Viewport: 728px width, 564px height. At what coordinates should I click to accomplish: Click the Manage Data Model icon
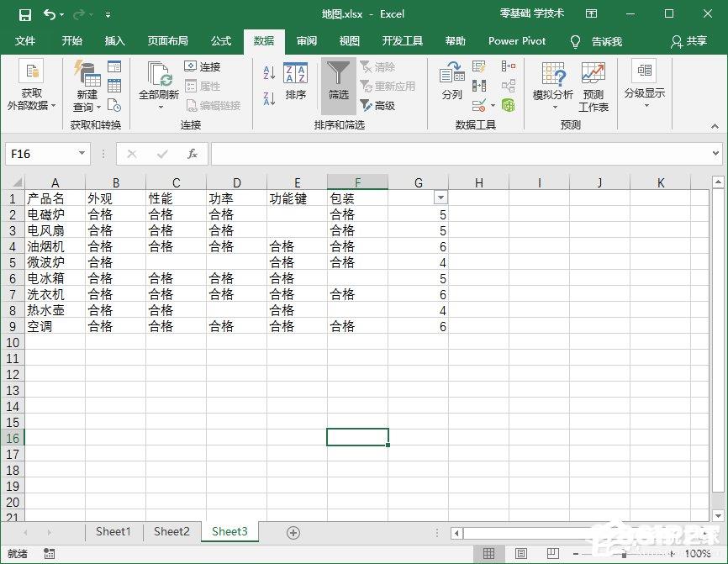point(509,105)
